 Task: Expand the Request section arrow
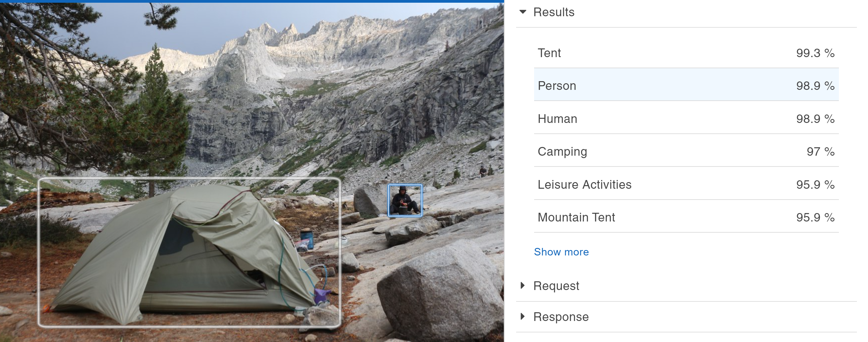(x=523, y=285)
